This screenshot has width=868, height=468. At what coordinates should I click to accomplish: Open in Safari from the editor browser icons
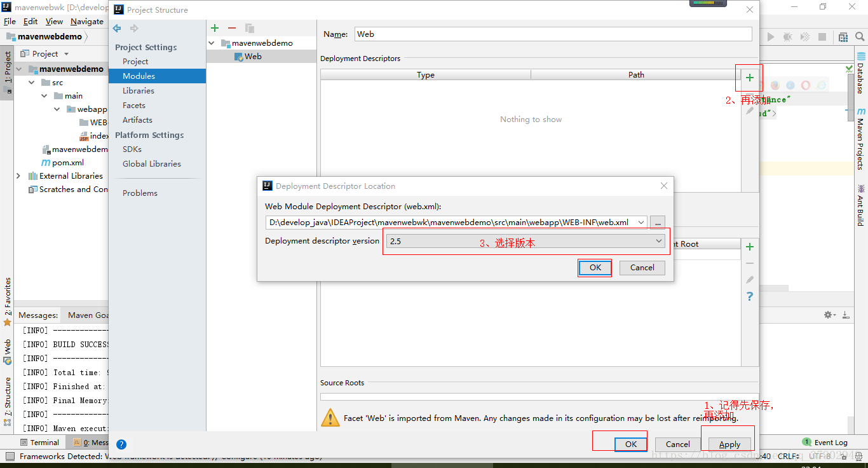[790, 85]
